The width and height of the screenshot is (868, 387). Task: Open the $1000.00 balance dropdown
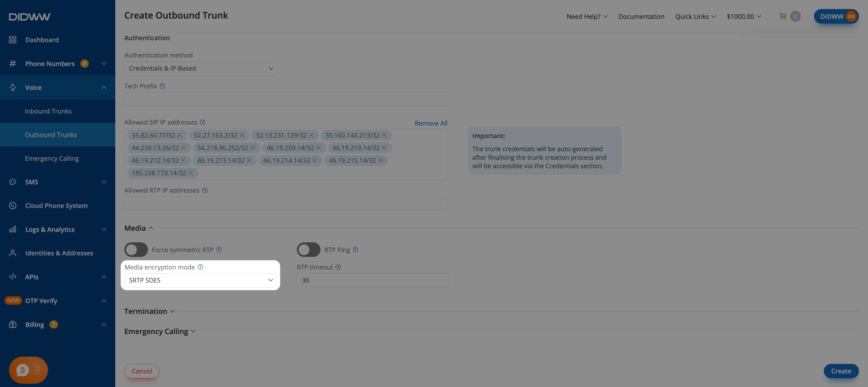coord(744,17)
